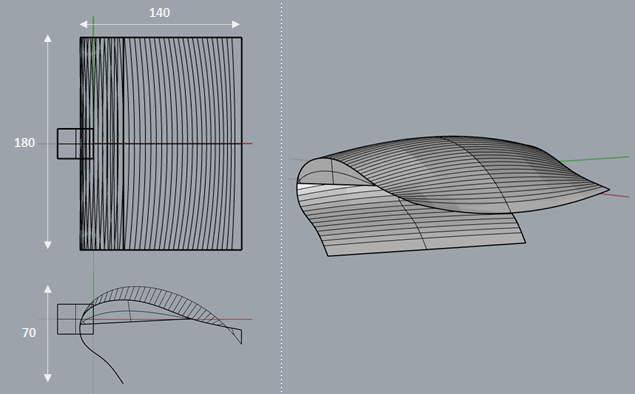The height and width of the screenshot is (394, 635).
Task: Select the small square box in top view
Action: click(x=75, y=143)
